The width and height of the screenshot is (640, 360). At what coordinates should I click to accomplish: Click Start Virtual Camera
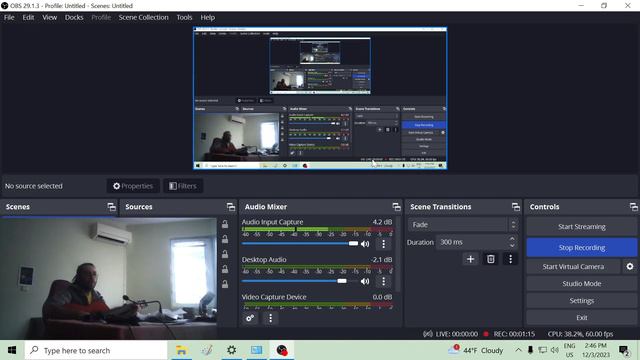(573, 266)
